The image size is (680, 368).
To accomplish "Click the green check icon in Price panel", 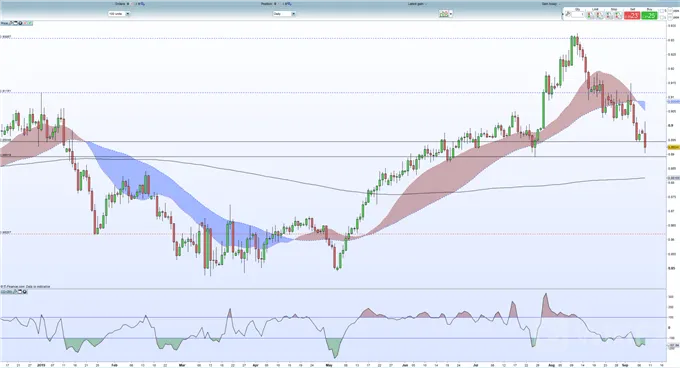I will 29,23.
